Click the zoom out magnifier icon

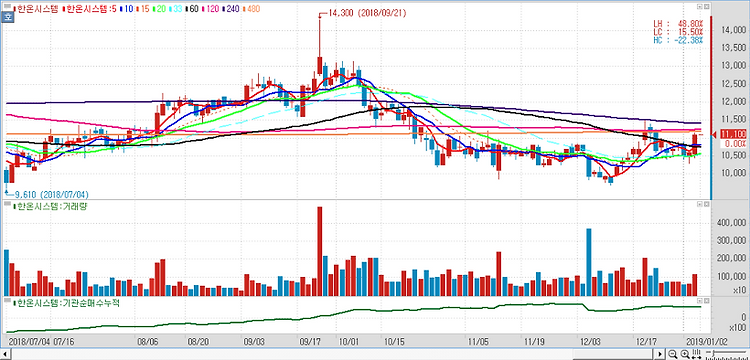click(673, 353)
